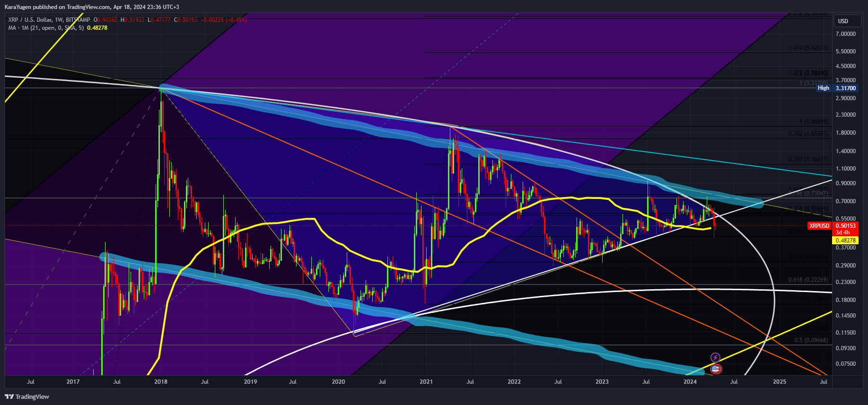This screenshot has height=405, width=868.
Task: Click the 0.18000 price axis label
Action: (846, 300)
